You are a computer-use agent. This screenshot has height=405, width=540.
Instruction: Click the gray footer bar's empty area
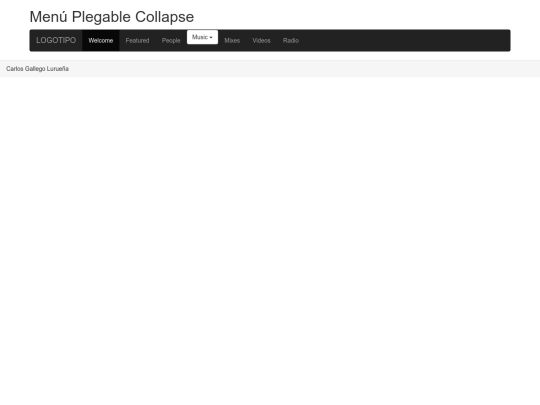[303, 69]
